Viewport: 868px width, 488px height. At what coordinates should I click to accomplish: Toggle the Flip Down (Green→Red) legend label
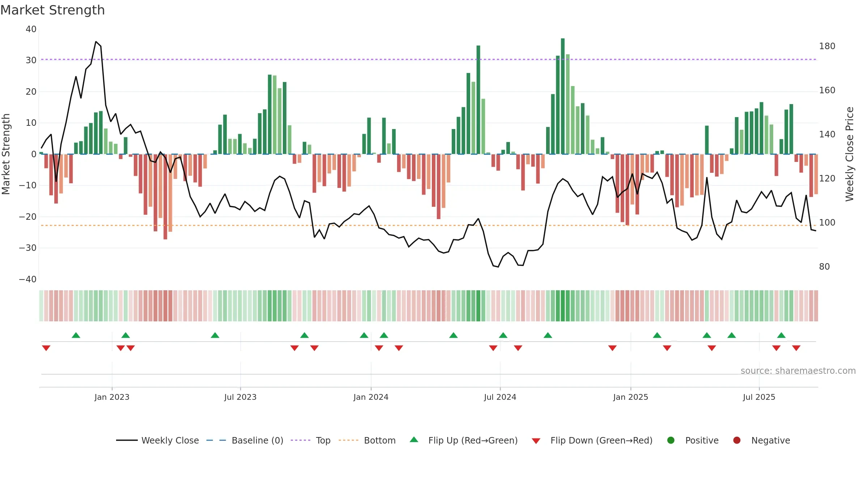tap(601, 440)
